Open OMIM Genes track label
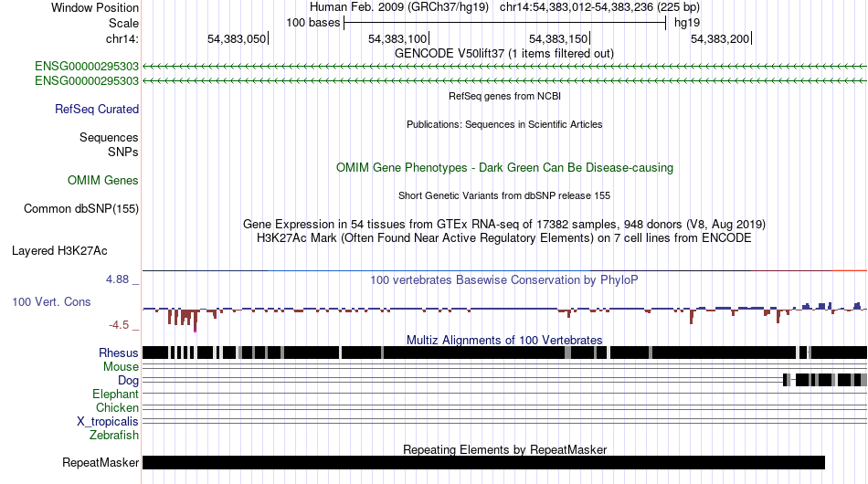Viewport: 868px width, 484px height. [103, 180]
